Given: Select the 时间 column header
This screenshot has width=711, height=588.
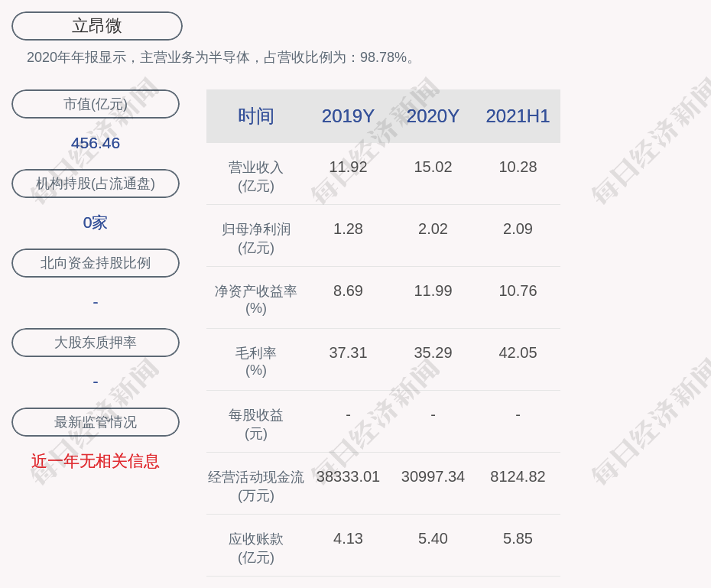Looking at the screenshot, I should point(255,116).
